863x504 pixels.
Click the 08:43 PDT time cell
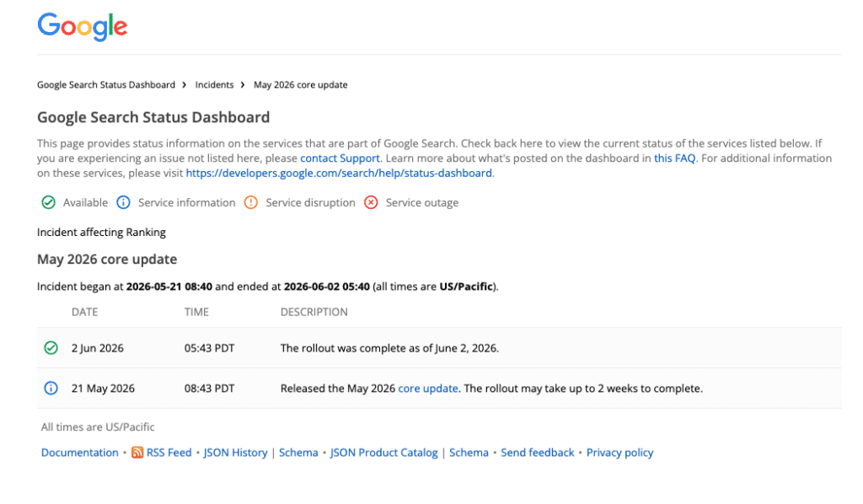[x=209, y=388]
